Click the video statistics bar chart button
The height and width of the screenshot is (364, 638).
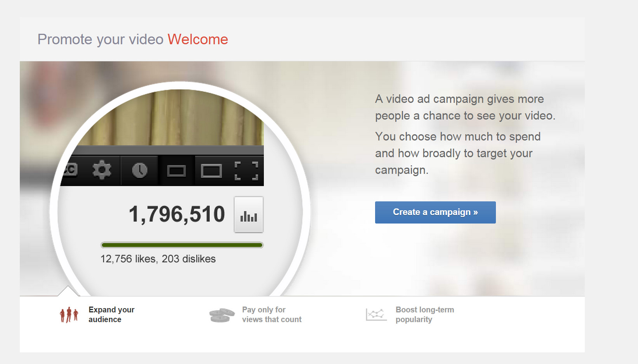click(249, 215)
